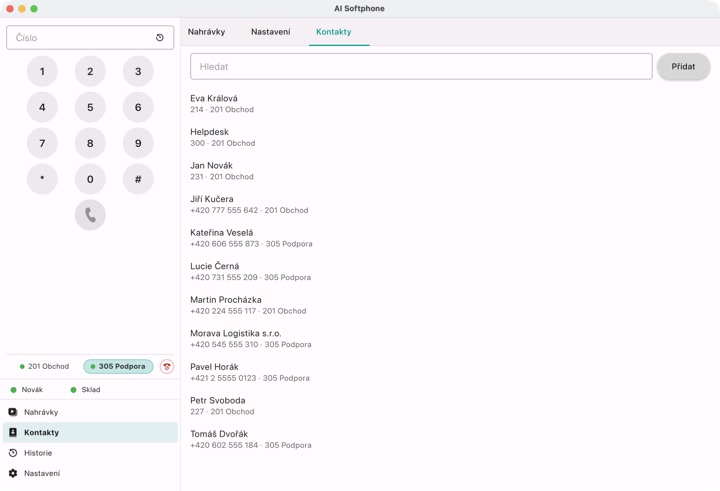Viewport: 720px width, 491px height.
Task: Select contact Eva Králová
Action: (450, 104)
